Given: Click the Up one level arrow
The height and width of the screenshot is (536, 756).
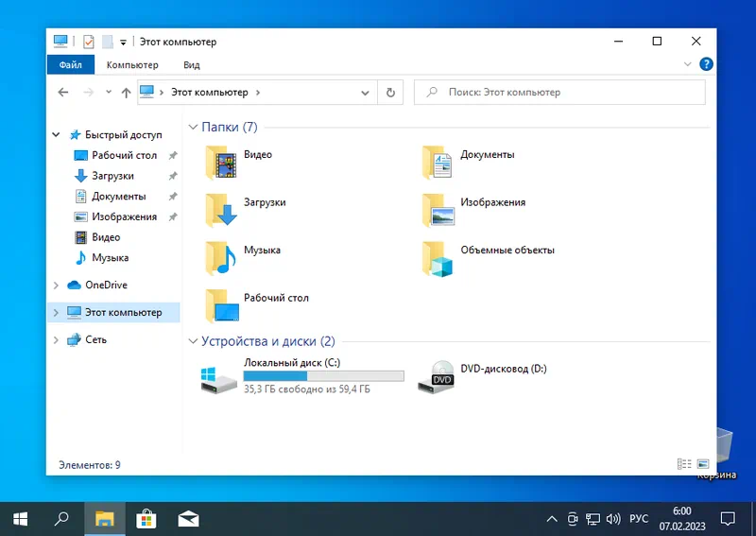Looking at the screenshot, I should (x=126, y=93).
